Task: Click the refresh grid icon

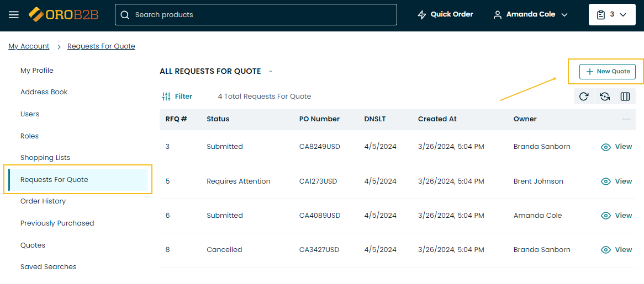Action: click(584, 97)
